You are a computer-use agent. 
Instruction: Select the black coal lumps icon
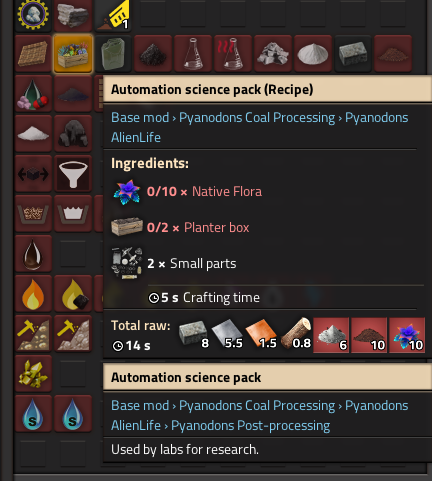[73, 134]
